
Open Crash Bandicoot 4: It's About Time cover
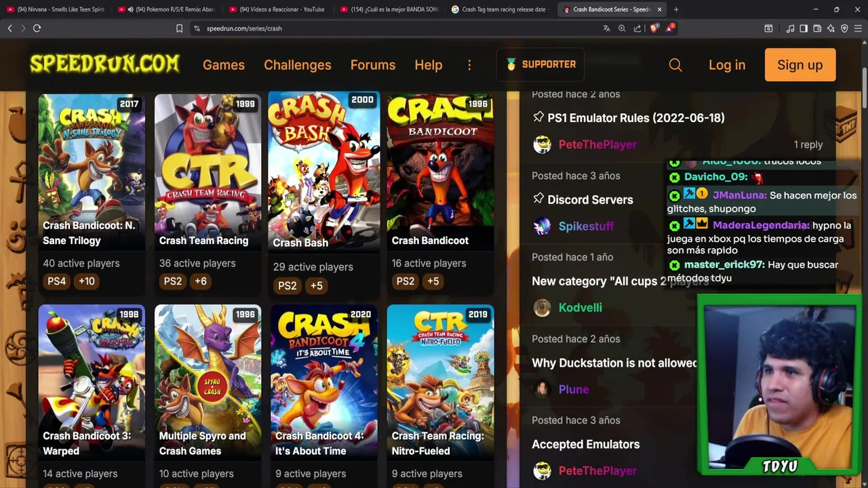tap(324, 383)
